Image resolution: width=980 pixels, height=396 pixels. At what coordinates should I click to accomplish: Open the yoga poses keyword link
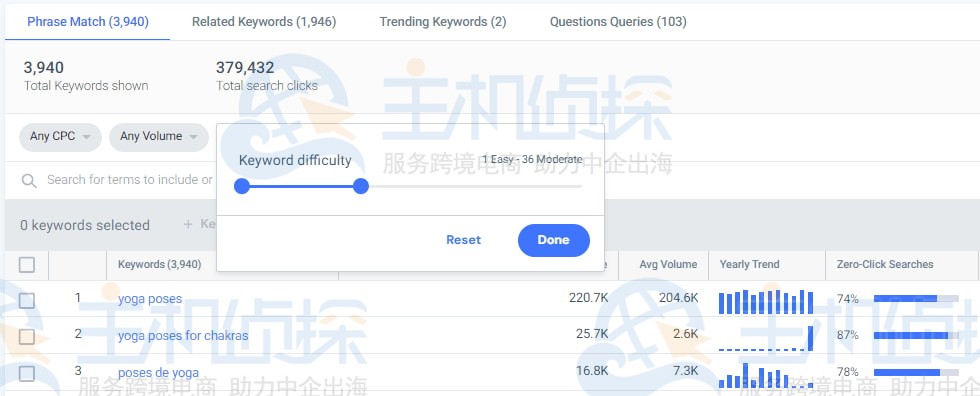click(150, 299)
